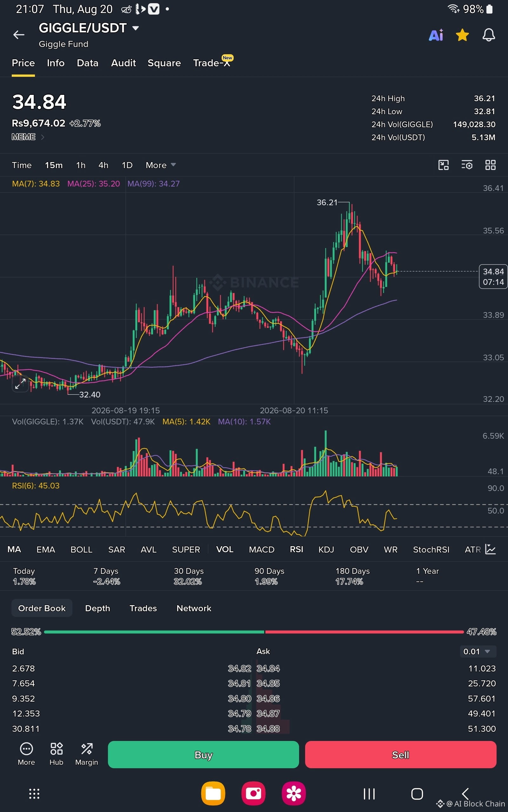The height and width of the screenshot is (812, 508).
Task: Tap bid price 34.78
Action: click(239, 729)
